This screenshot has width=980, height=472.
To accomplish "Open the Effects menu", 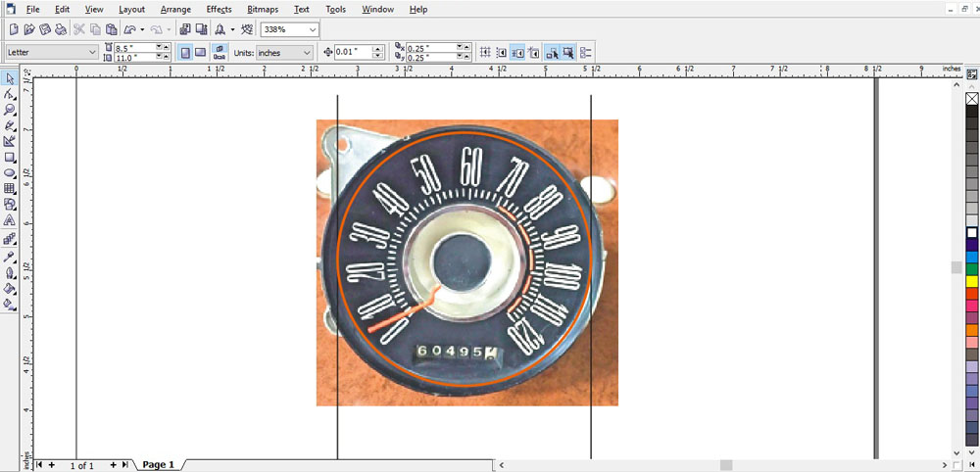I will click(219, 10).
